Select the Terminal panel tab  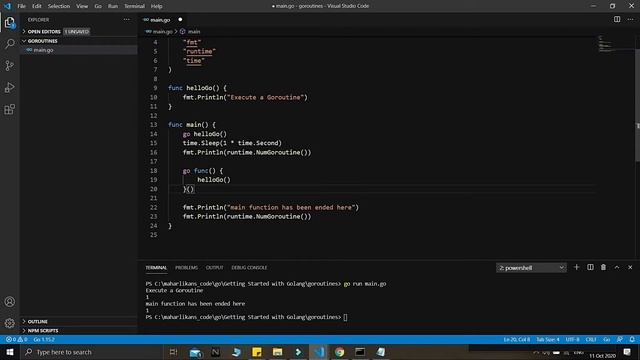(x=156, y=267)
